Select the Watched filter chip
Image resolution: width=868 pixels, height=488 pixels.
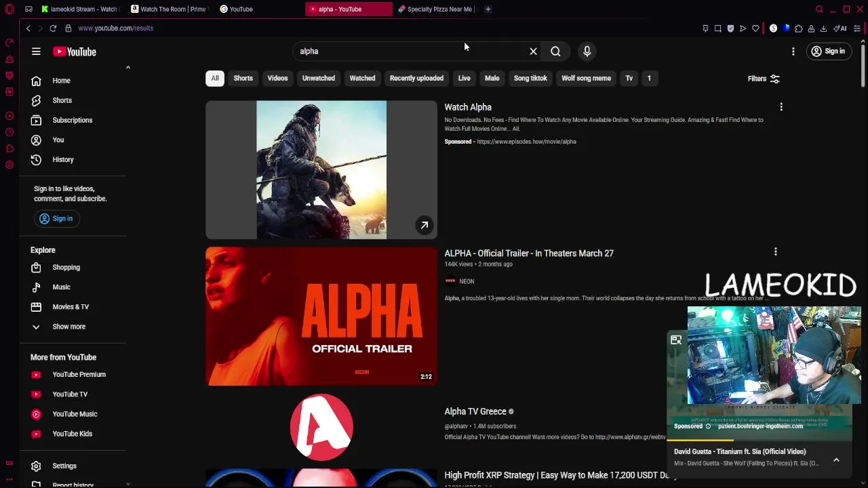point(362,78)
